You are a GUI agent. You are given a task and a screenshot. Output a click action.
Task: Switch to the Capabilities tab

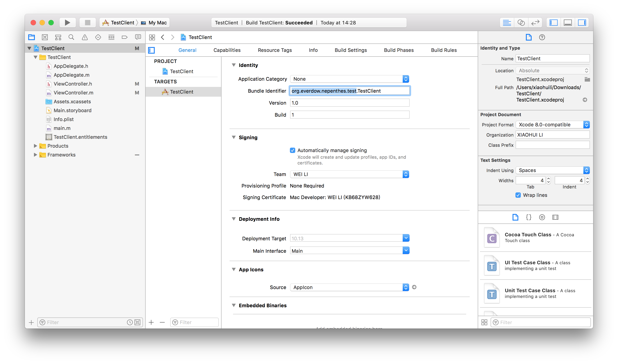[227, 50]
